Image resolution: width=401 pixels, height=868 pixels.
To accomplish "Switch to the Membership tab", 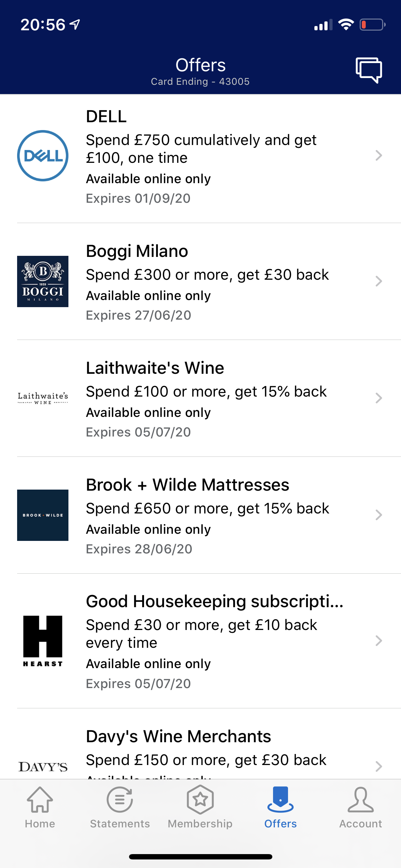I will pos(200,807).
